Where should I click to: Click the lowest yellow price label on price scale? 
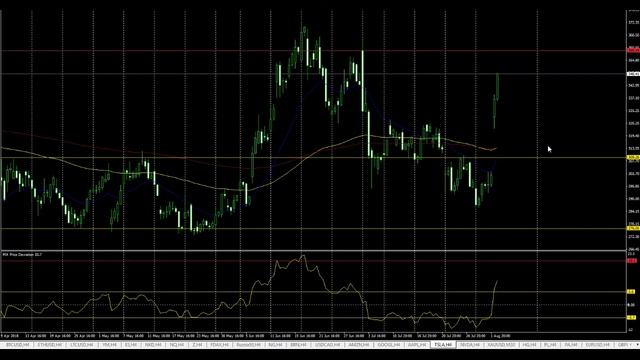point(633,228)
